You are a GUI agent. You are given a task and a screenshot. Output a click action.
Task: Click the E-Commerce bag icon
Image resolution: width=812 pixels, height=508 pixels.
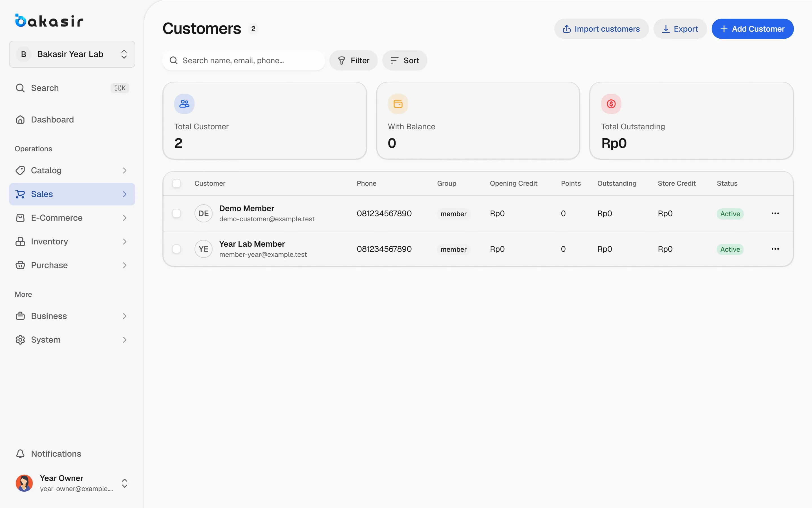[20, 218]
